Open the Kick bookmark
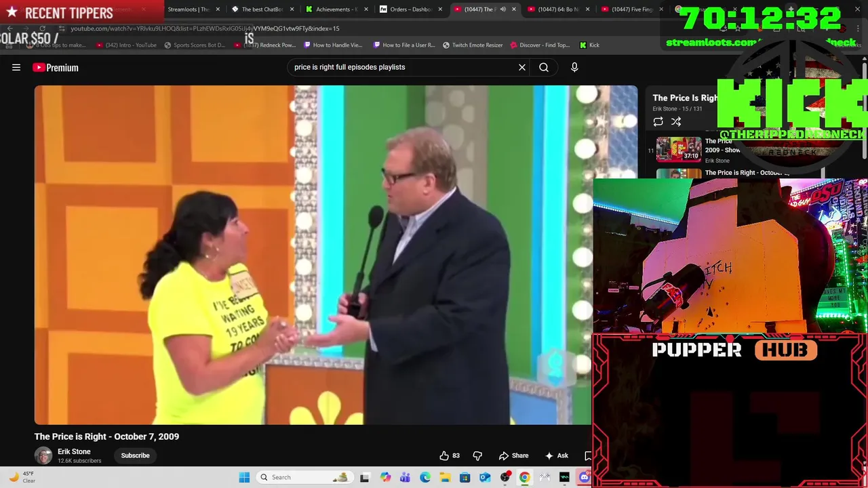 point(589,45)
